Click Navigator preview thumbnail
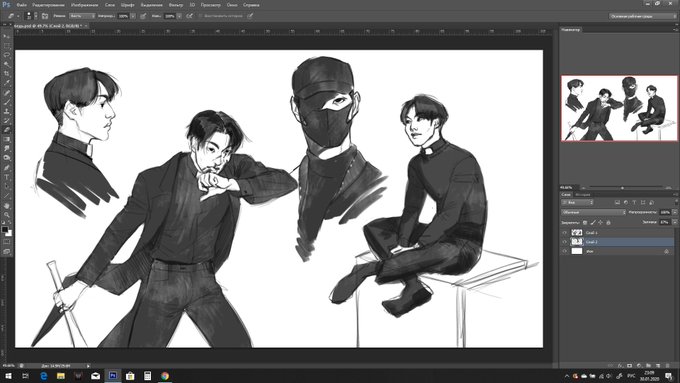 click(x=619, y=108)
